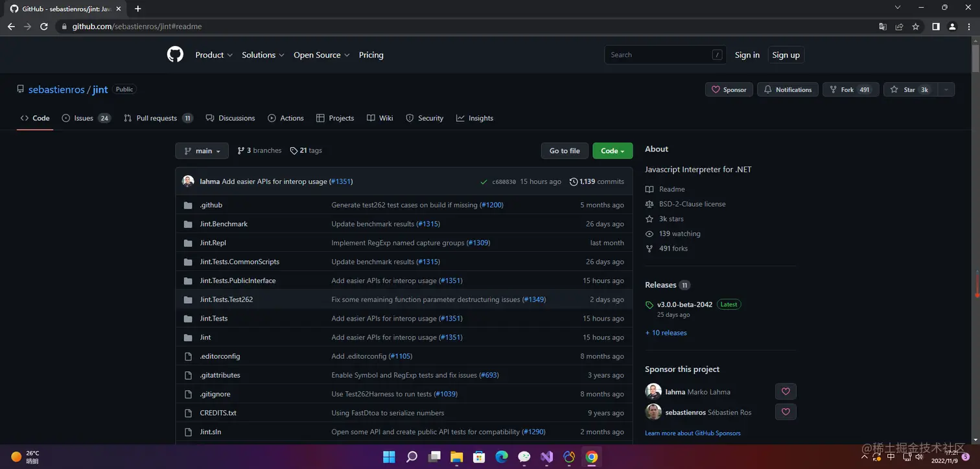
Task: View the 3 branches link
Action: click(259, 150)
